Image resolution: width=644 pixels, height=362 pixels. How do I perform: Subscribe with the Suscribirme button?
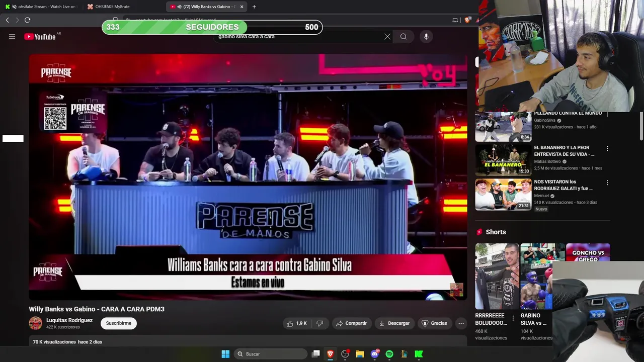coord(119,323)
